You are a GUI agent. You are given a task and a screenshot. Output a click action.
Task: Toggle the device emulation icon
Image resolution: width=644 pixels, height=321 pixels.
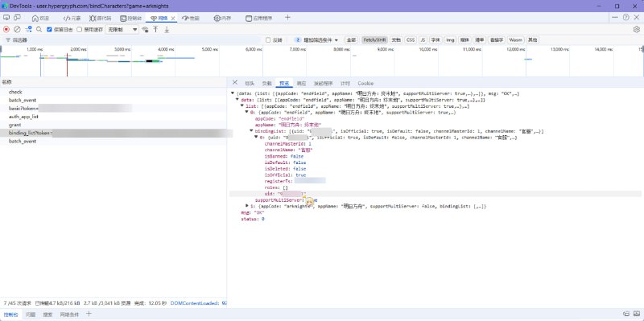[x=17, y=18]
